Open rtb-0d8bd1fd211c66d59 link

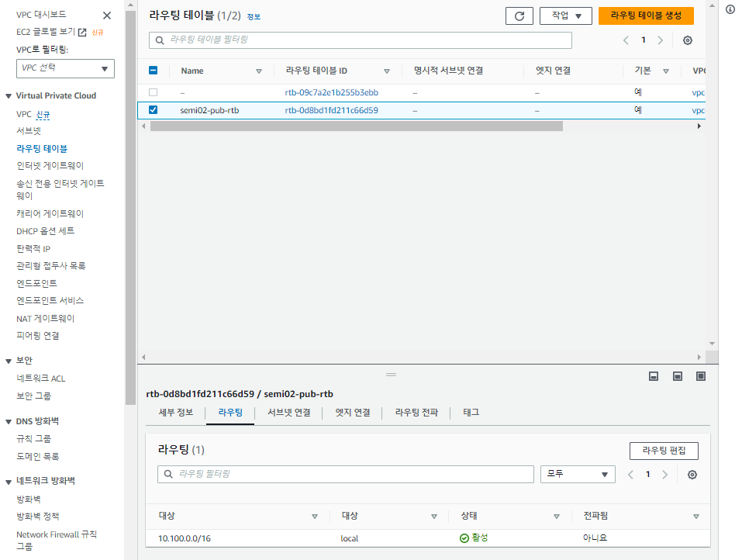331,110
